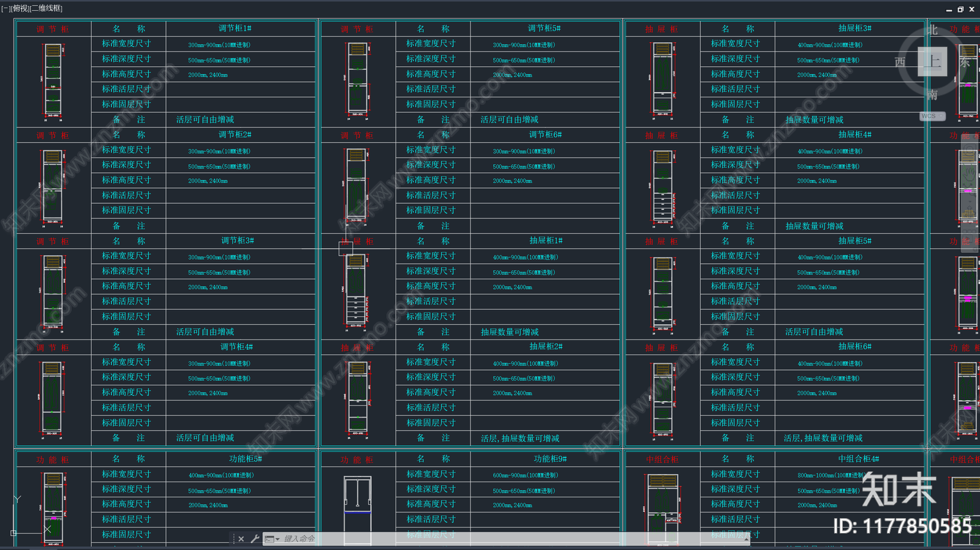Select 活层可自由增减 note in 调节柜5# table
The image size is (980, 550).
coord(510,120)
